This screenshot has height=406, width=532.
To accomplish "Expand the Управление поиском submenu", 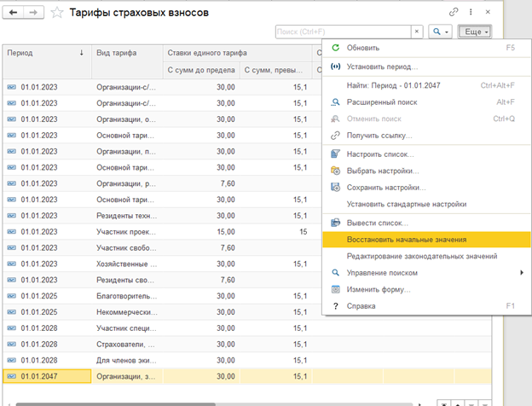I will [382, 273].
